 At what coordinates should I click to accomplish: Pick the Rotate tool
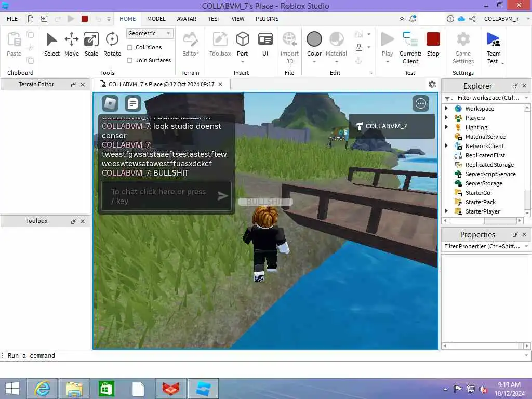[112, 39]
